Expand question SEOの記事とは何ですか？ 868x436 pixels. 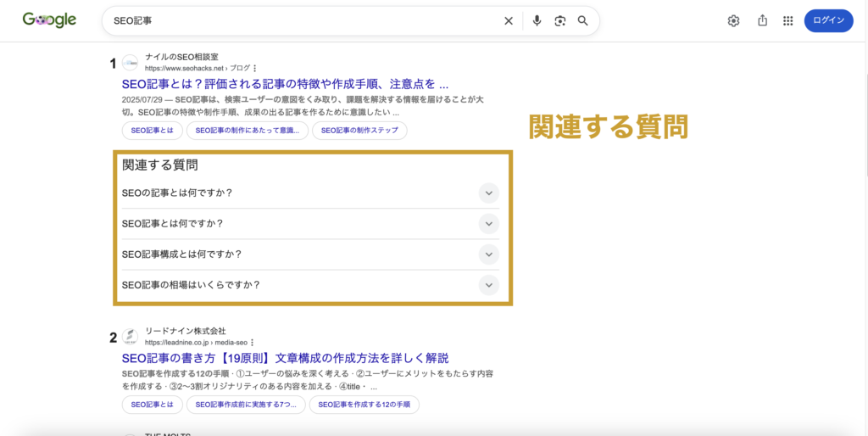310,193
